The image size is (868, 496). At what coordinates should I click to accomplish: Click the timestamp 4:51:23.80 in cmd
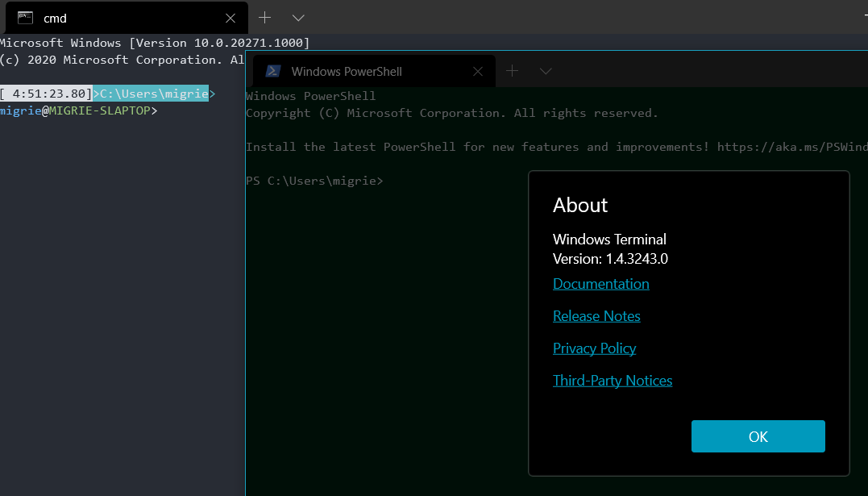pos(49,94)
